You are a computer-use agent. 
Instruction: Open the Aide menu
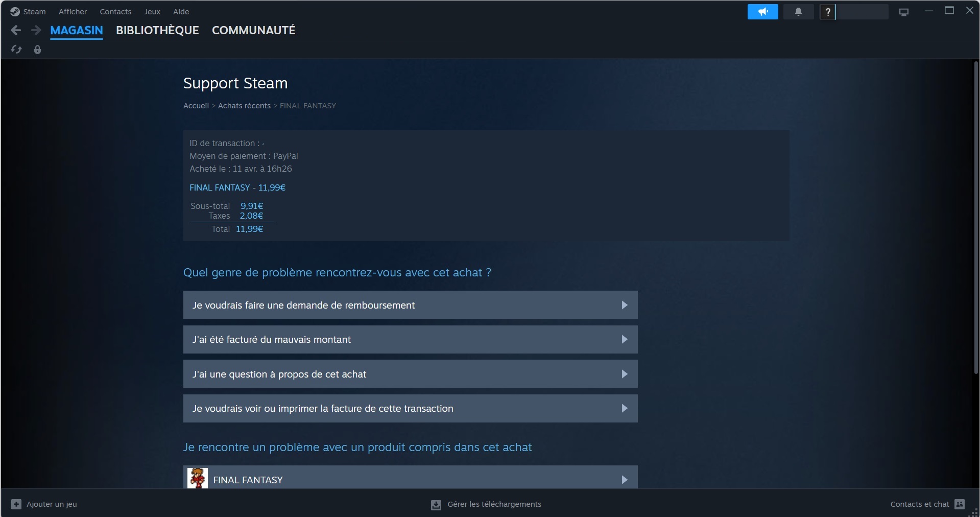181,12
